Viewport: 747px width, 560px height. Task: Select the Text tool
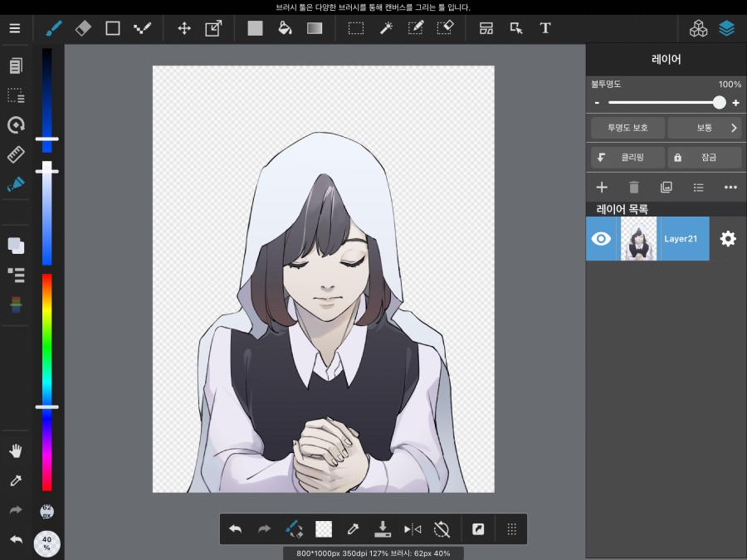[545, 27]
